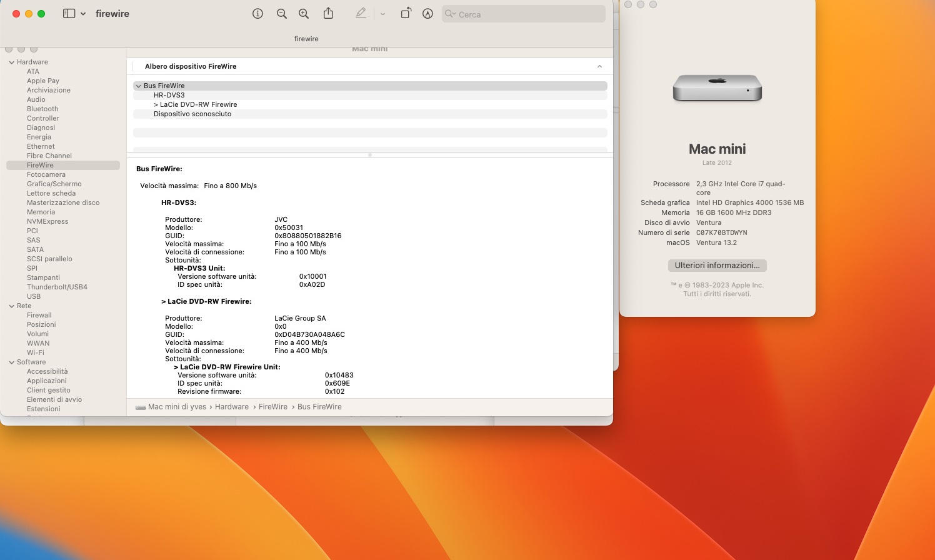The image size is (935, 560).
Task: Open the highlight color options chevron
Action: point(382,14)
